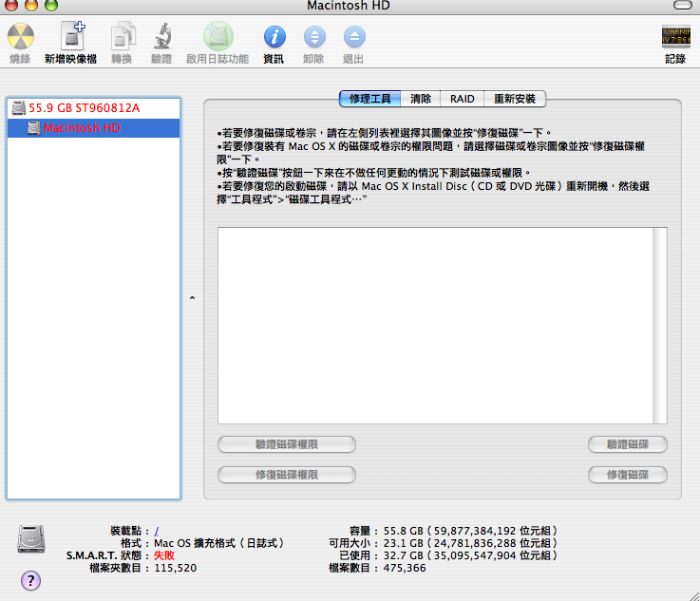Click the yellow minimize window button
This screenshot has height=601, width=700.
(31, 4)
